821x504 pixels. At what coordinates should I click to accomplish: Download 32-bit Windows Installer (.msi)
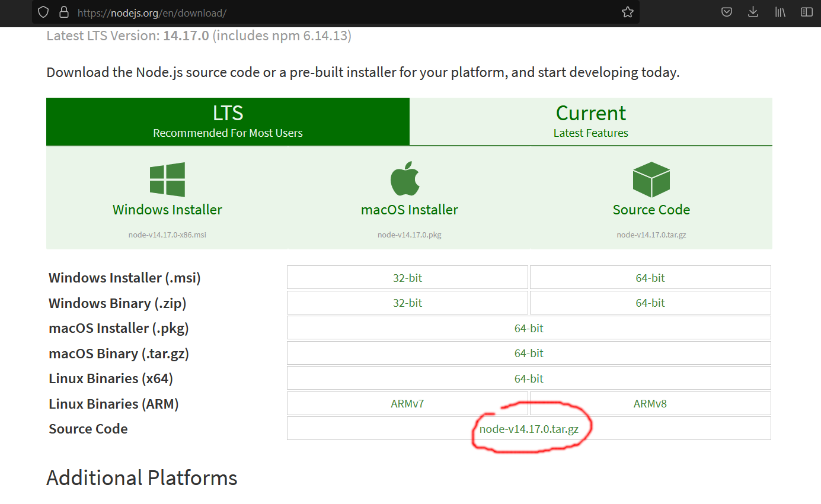pyautogui.click(x=407, y=278)
